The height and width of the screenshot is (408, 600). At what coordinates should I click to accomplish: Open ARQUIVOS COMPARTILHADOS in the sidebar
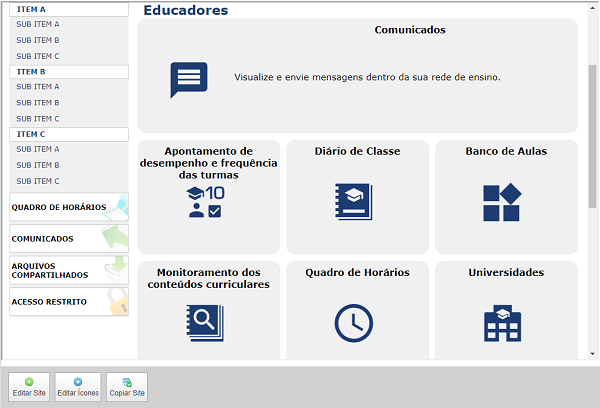coord(69,270)
